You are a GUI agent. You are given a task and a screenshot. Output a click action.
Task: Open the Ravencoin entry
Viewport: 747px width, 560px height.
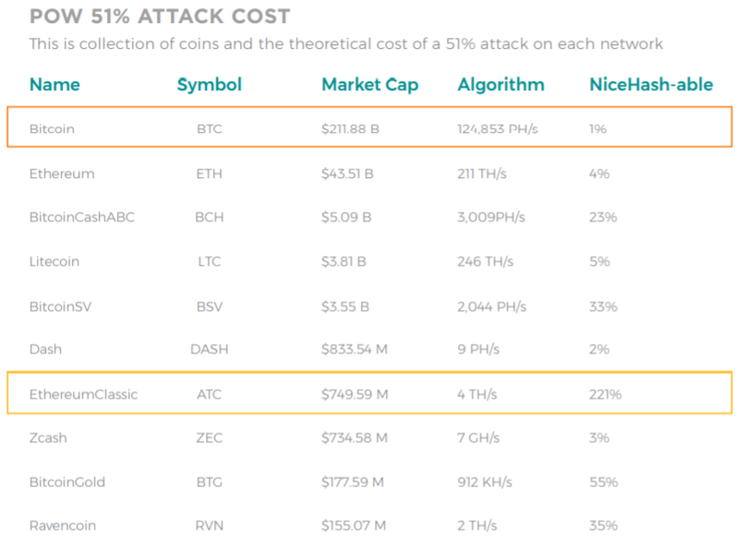63,525
